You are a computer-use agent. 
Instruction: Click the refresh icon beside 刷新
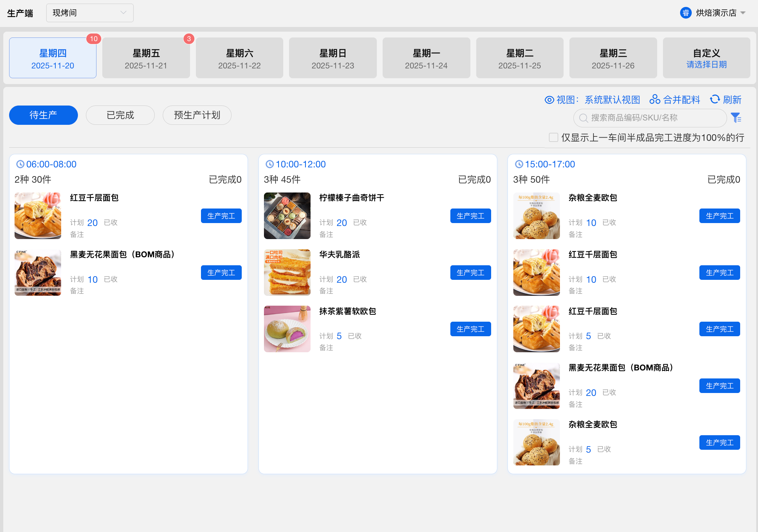715,99
